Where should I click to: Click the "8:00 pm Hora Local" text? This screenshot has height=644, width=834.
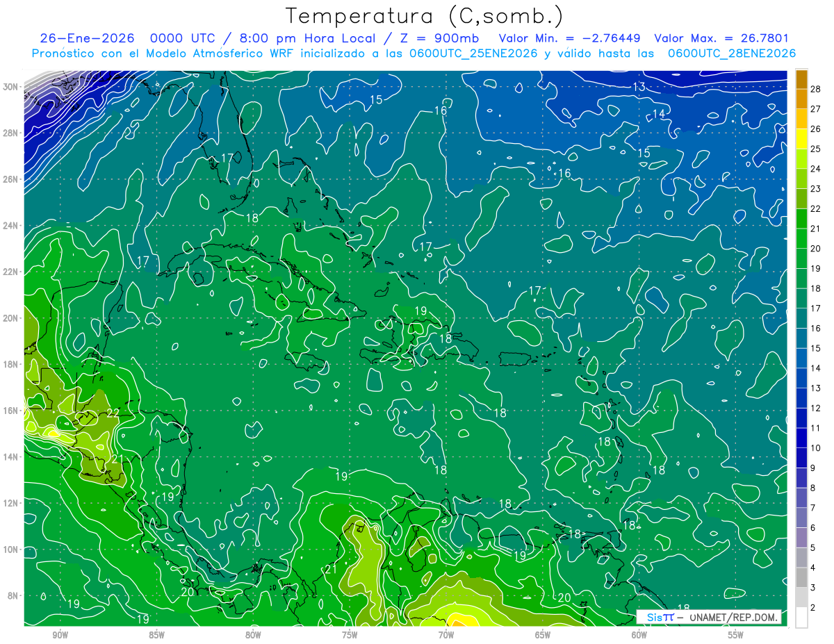pos(307,38)
